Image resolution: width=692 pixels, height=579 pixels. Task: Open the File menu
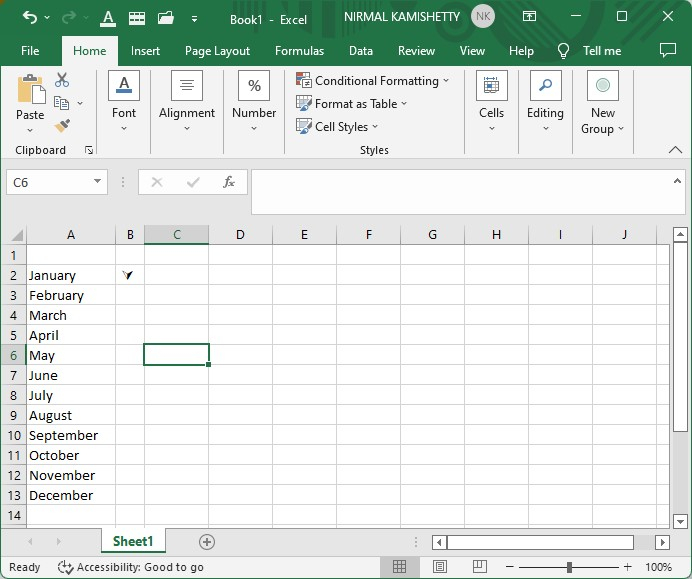[30, 51]
